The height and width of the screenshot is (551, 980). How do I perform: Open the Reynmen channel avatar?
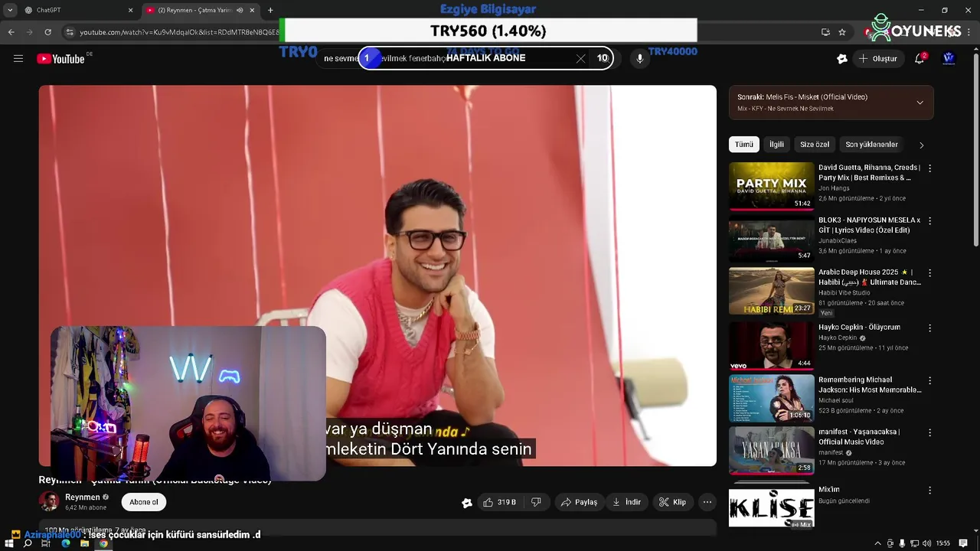click(49, 502)
